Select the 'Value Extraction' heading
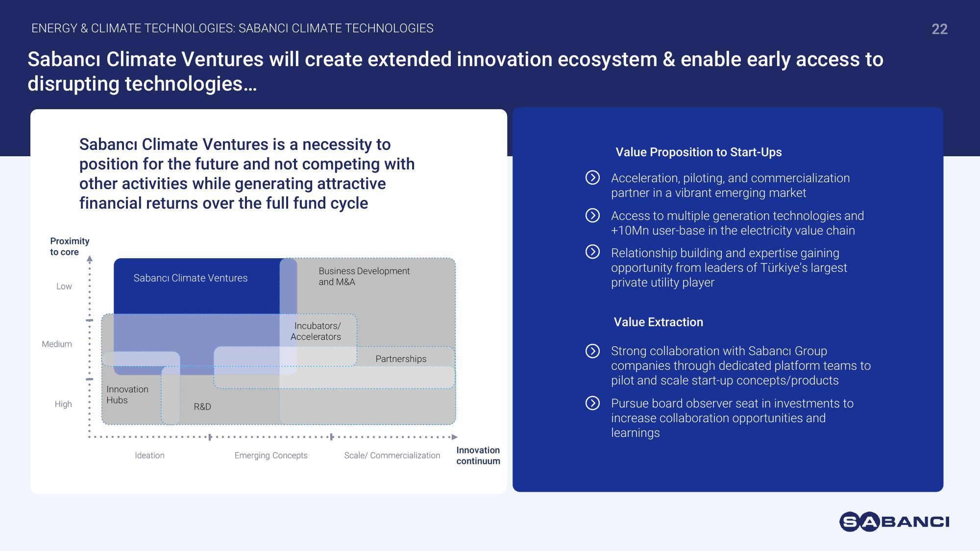980x551 pixels. point(659,322)
